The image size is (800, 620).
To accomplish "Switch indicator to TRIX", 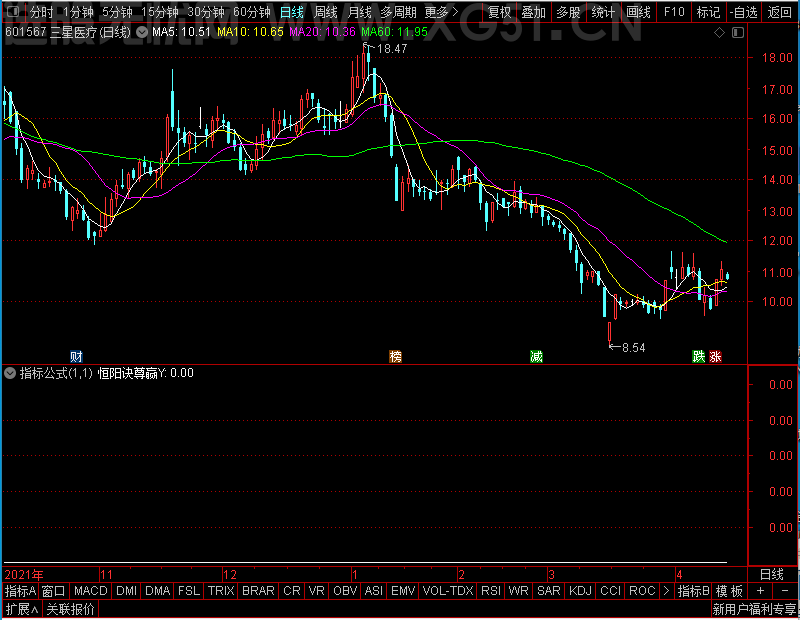I will 221,591.
